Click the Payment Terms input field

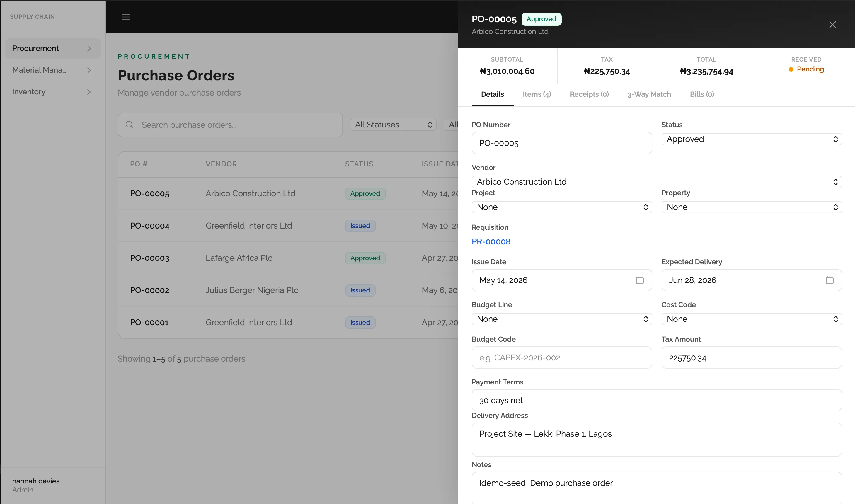click(656, 400)
